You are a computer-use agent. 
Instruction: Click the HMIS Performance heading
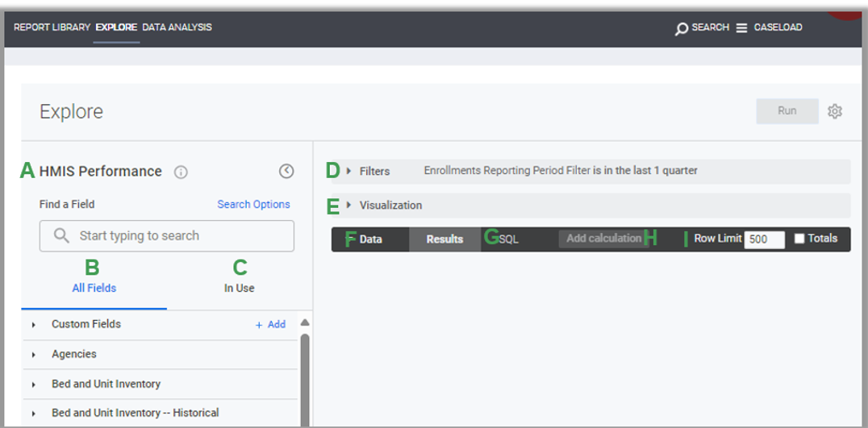(100, 172)
